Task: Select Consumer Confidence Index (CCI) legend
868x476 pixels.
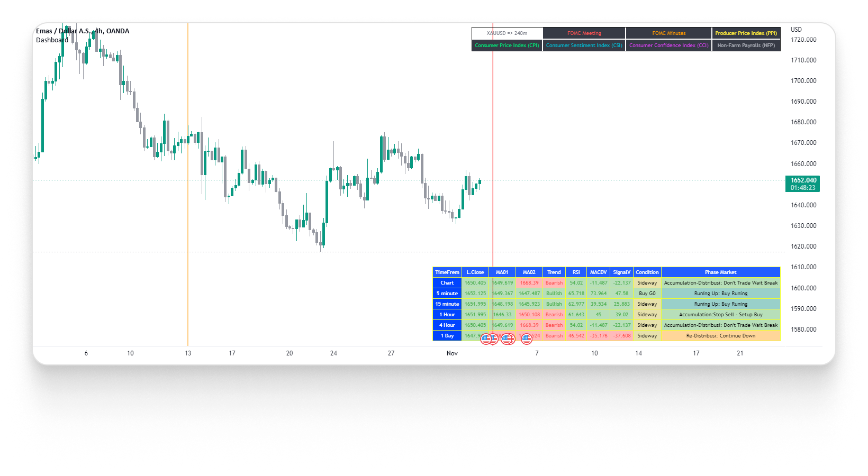Action: pos(668,45)
